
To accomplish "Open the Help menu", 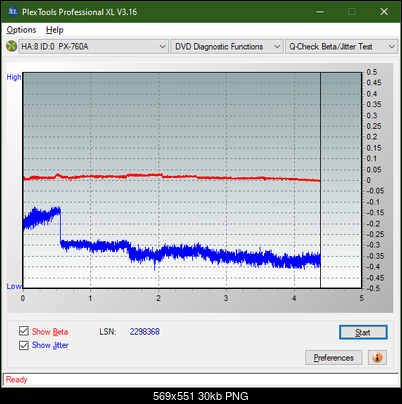I will tap(55, 30).
